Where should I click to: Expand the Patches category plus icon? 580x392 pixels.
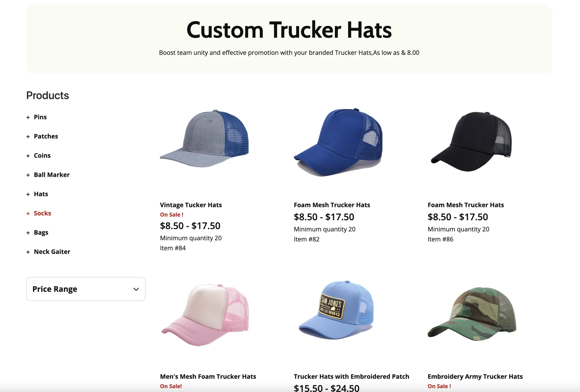28,137
